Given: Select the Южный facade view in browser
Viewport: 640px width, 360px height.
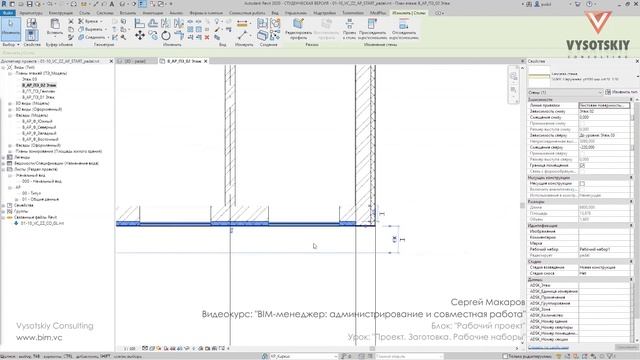Looking at the screenshot, I should [39, 122].
